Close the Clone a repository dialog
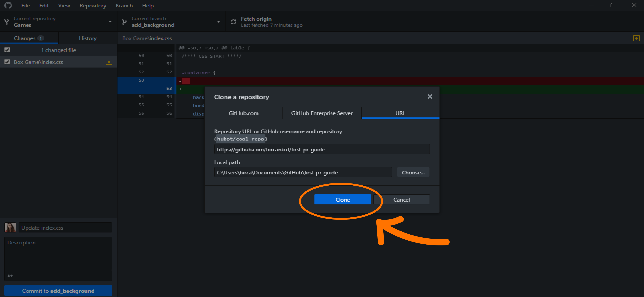644x297 pixels. [x=430, y=96]
